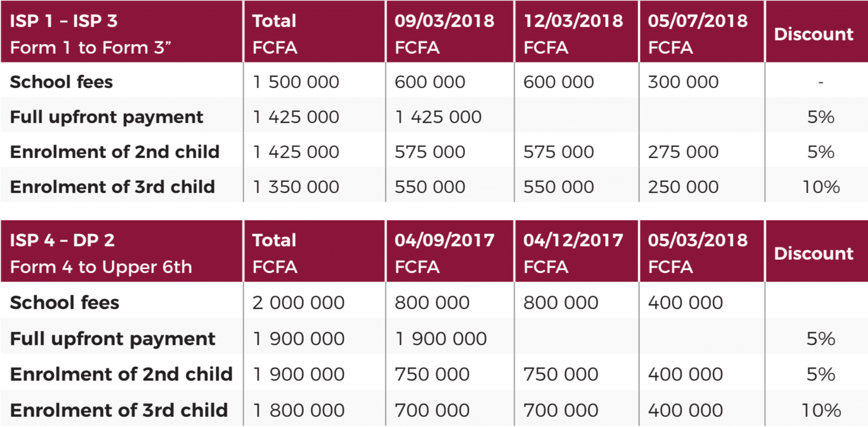868x427 pixels.
Task: Select the 09/03/2018 column header
Action: [444, 21]
